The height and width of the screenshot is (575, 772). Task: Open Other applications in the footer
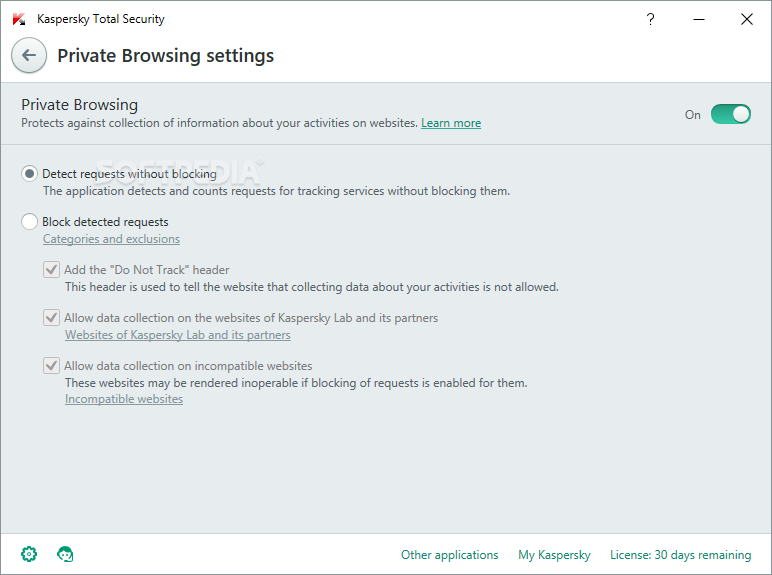coord(449,555)
